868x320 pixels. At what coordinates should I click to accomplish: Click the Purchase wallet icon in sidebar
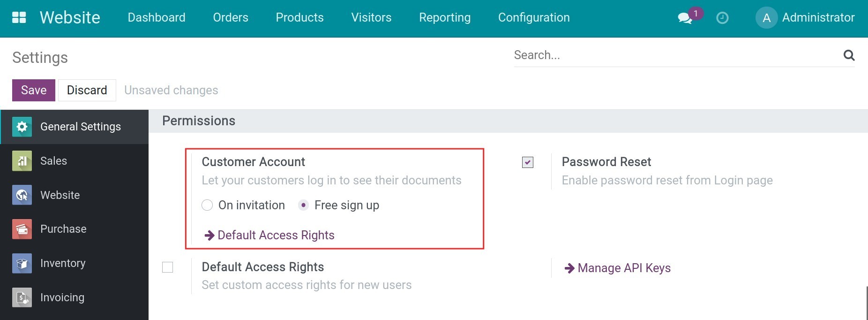click(x=22, y=229)
